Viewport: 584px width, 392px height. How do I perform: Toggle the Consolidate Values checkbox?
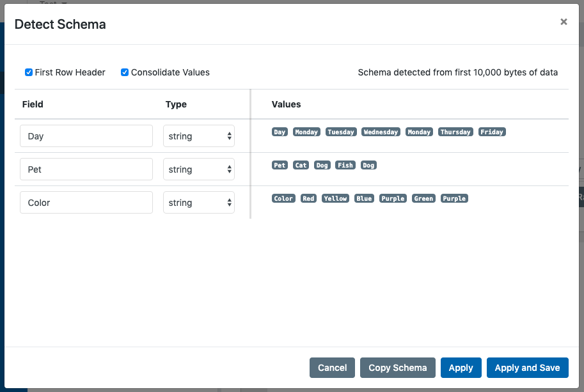click(124, 72)
